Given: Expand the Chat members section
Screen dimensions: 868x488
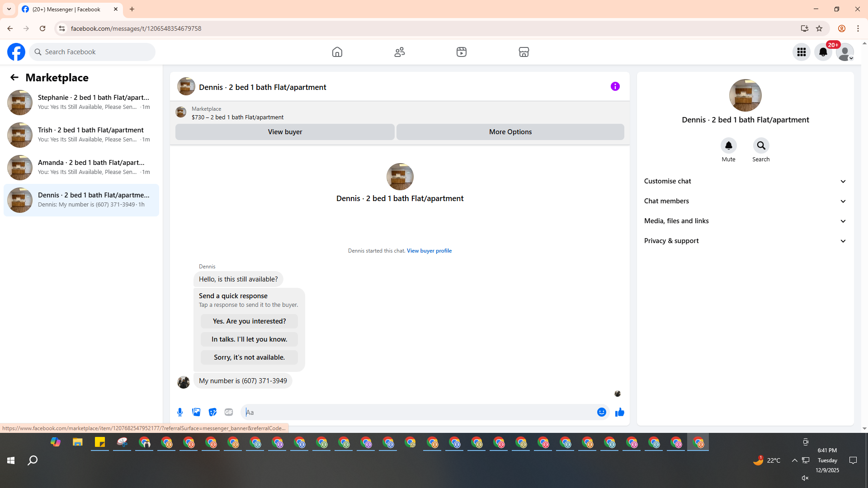Looking at the screenshot, I should (x=745, y=201).
